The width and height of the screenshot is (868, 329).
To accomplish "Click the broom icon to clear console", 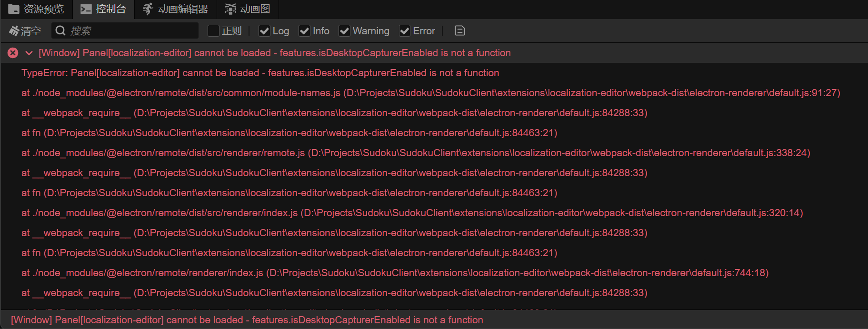I will (14, 31).
